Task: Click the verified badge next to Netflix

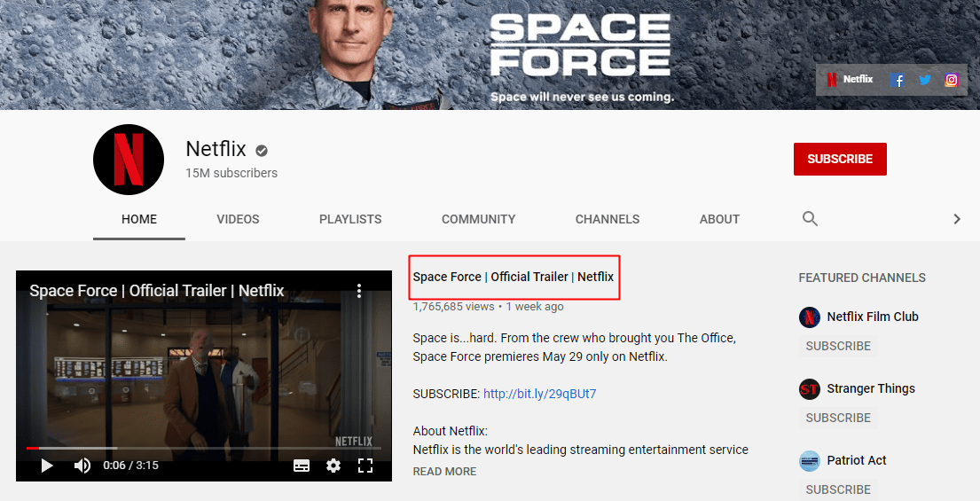Action: coord(262,150)
